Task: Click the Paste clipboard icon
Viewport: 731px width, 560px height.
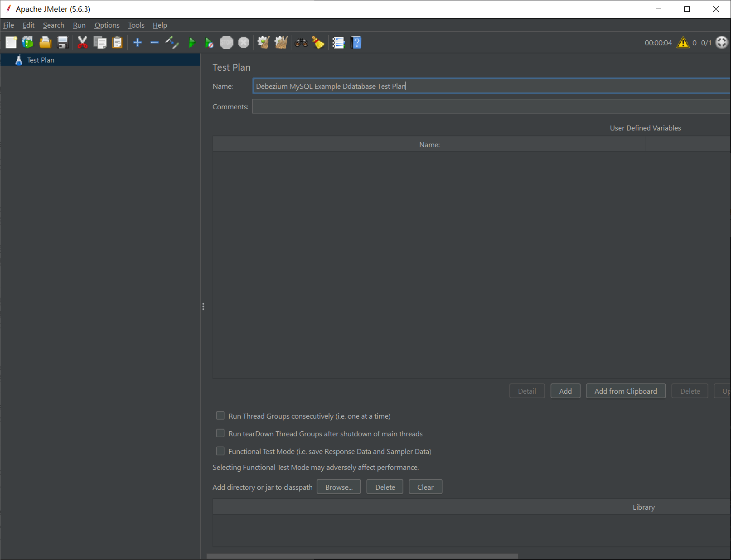Action: tap(117, 43)
